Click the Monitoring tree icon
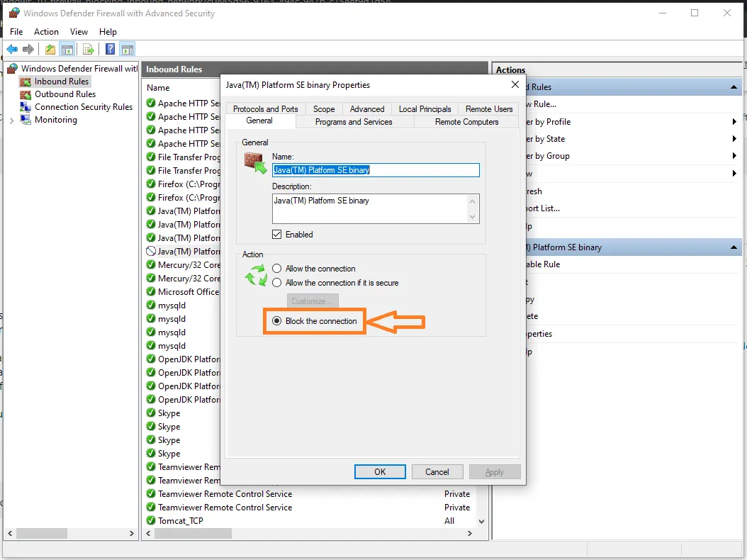Image resolution: width=747 pixels, height=560 pixels. pyautogui.click(x=26, y=120)
